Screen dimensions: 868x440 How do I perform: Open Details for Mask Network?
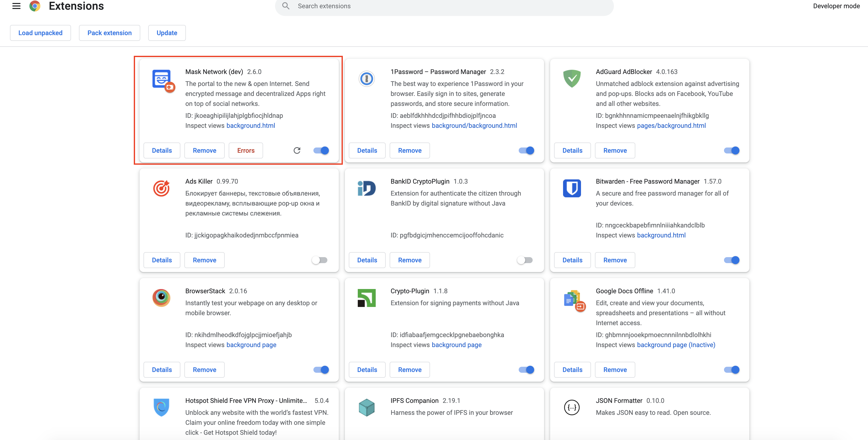162,150
